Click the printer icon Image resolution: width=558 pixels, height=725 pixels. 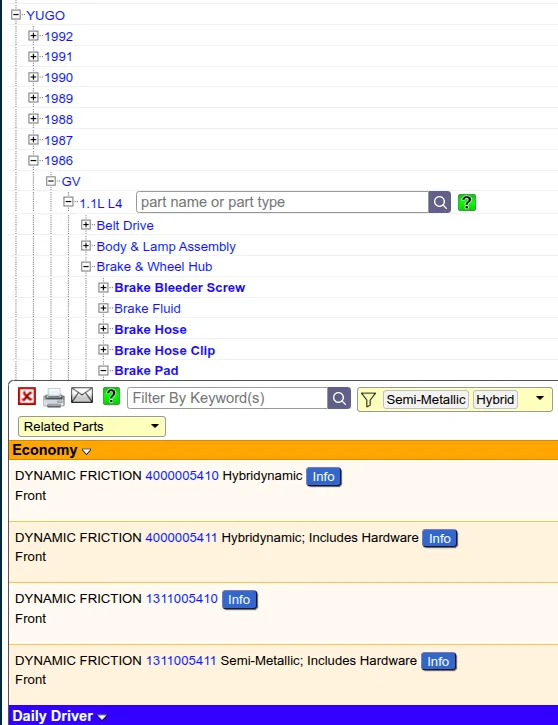[x=54, y=398]
